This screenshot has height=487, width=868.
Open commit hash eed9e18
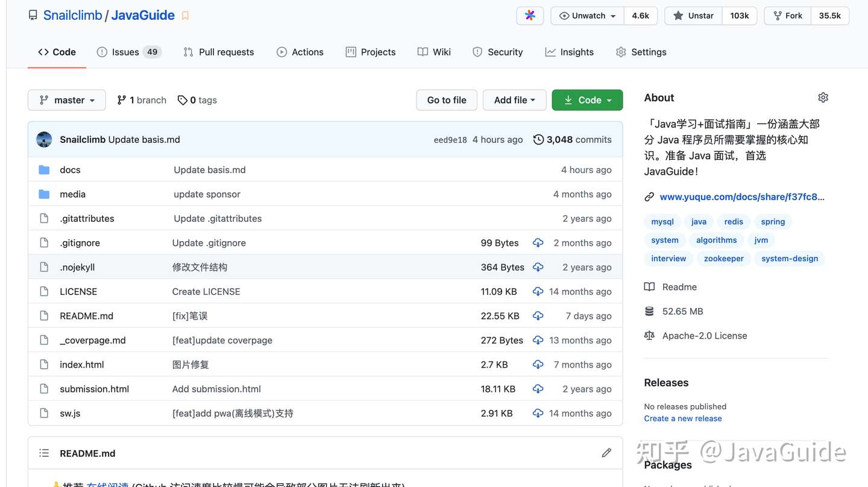[450, 140]
